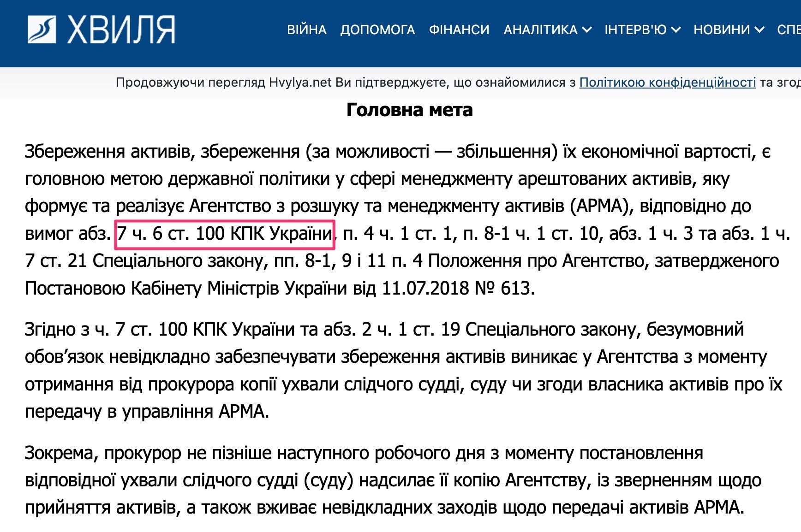Expand the НОВИНИ dropdown chevron

(x=759, y=30)
